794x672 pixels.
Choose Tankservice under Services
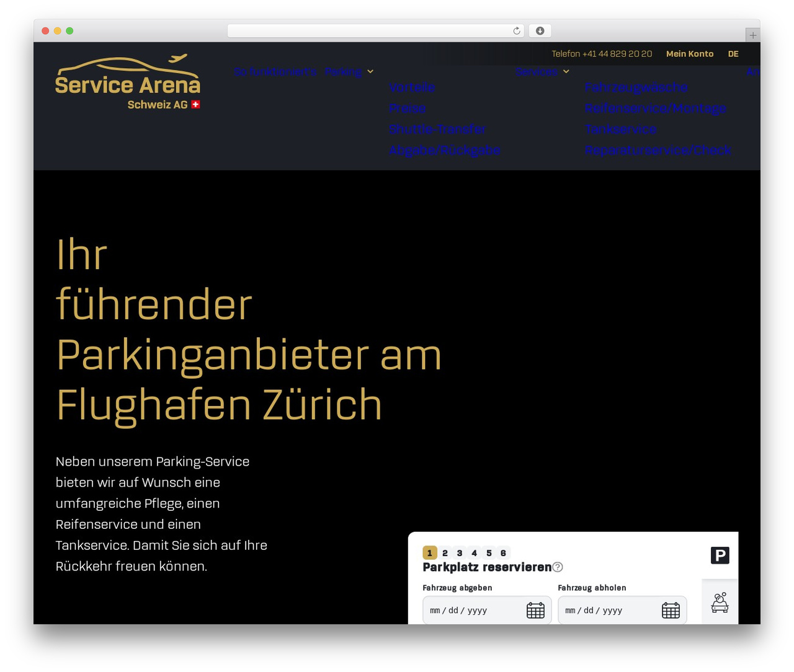(620, 129)
